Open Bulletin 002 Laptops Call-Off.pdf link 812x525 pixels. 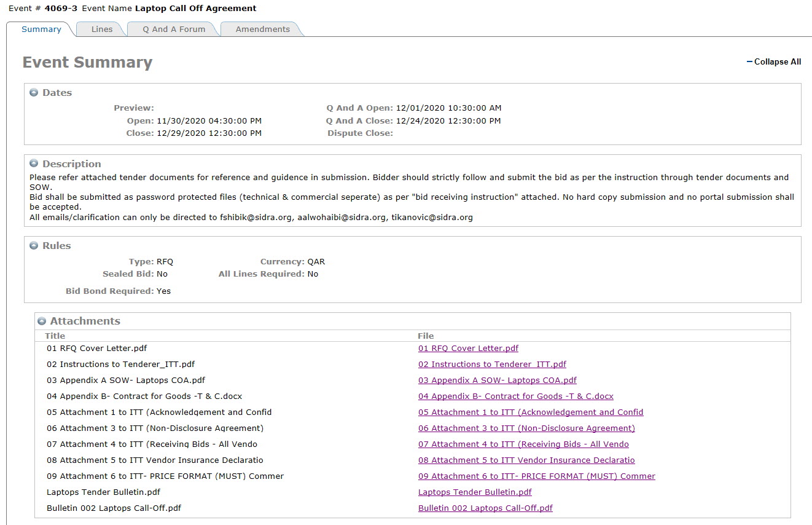click(485, 508)
